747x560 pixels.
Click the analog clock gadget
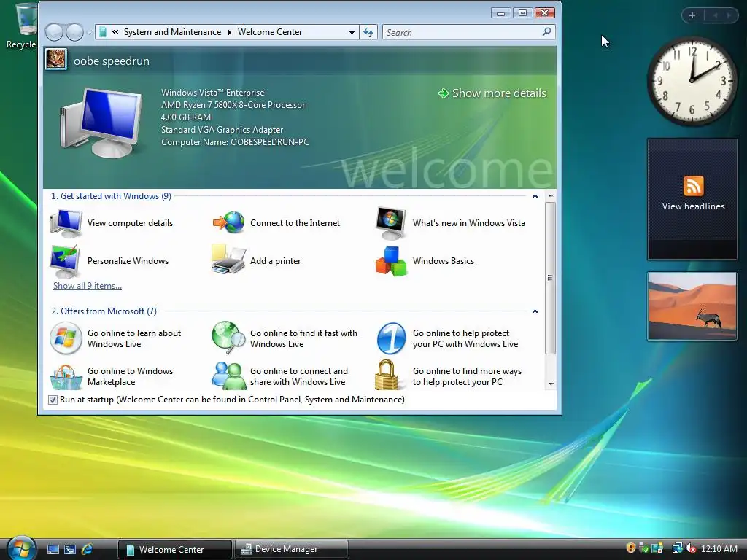pos(692,81)
